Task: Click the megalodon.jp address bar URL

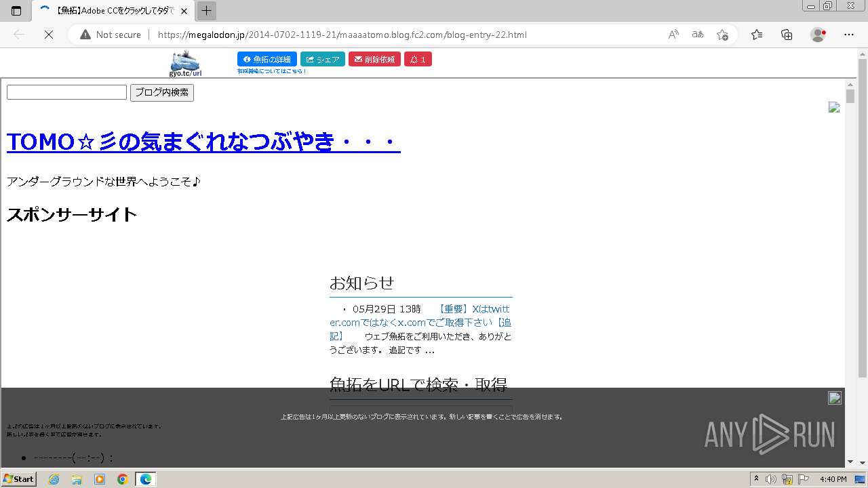Action: pos(342,35)
